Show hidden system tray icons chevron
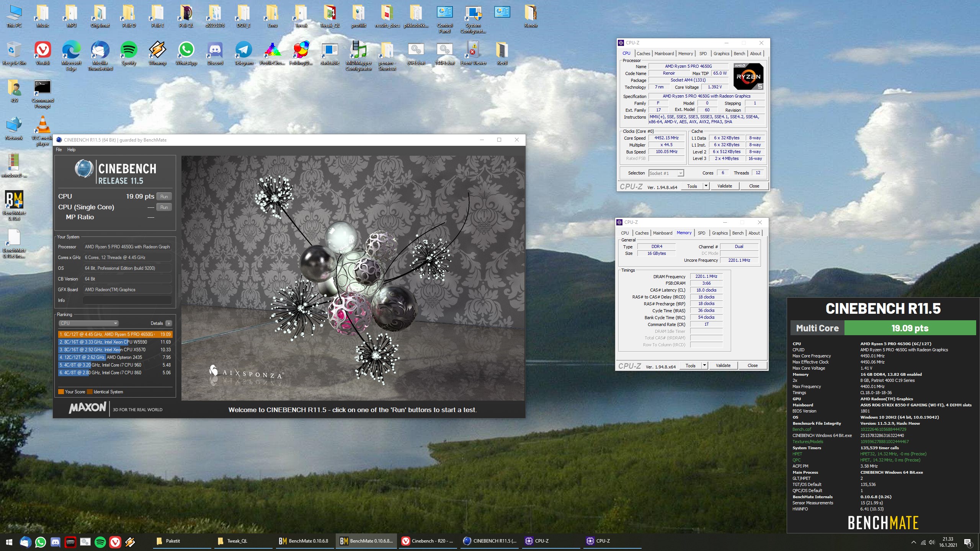This screenshot has width=980, height=551. (913, 542)
